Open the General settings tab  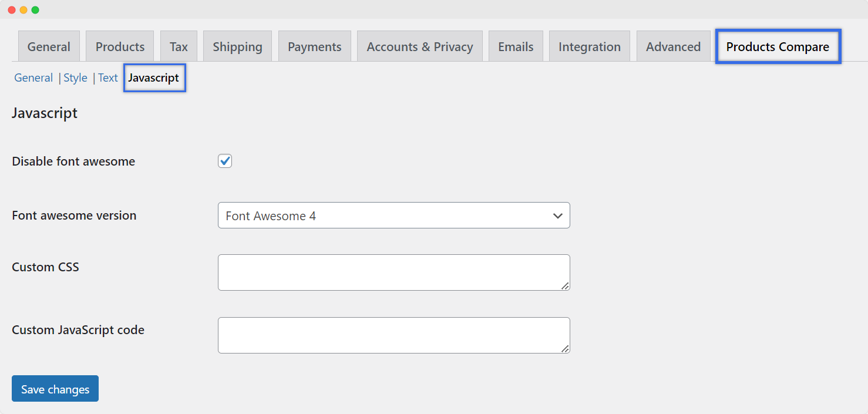pyautogui.click(x=49, y=47)
